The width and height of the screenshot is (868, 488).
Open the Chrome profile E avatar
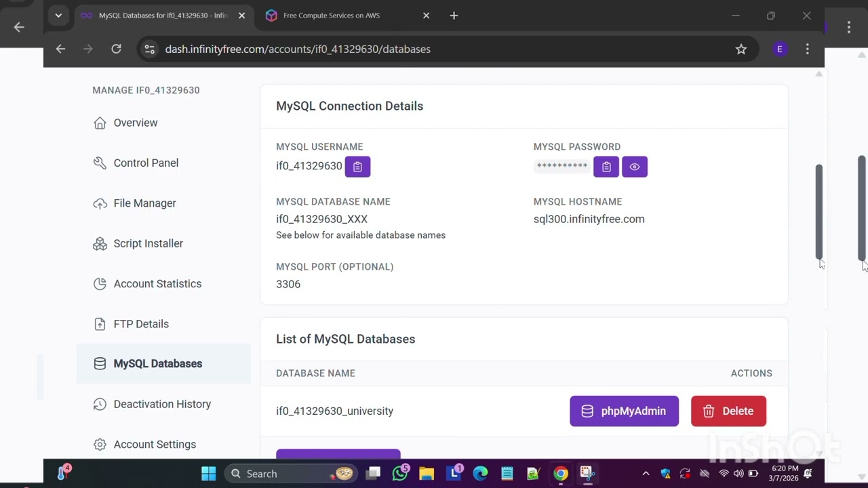pyautogui.click(x=780, y=49)
